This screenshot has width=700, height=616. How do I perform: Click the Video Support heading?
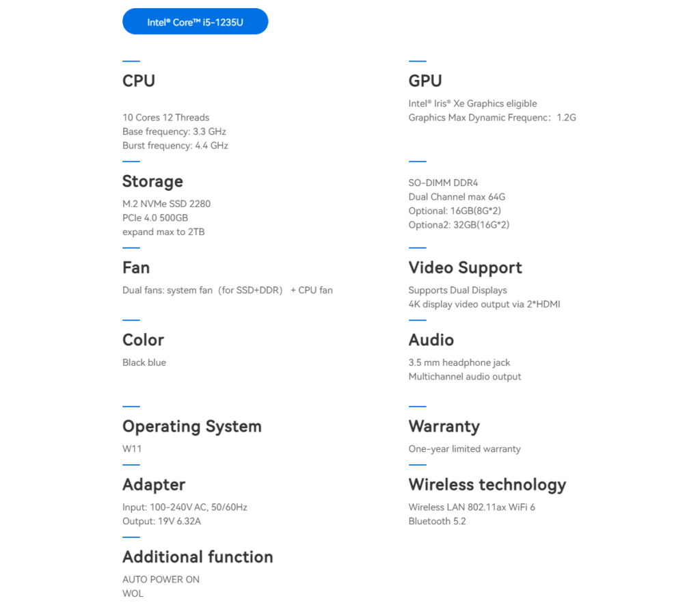(x=465, y=267)
